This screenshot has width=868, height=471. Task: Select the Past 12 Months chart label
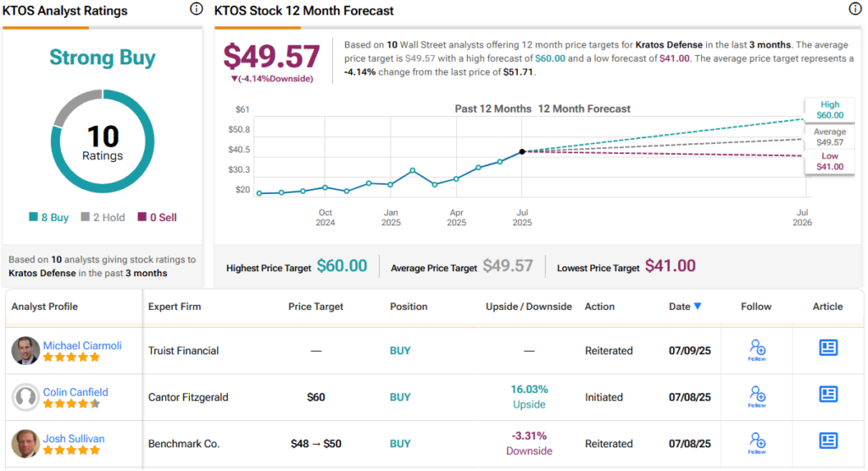point(492,109)
